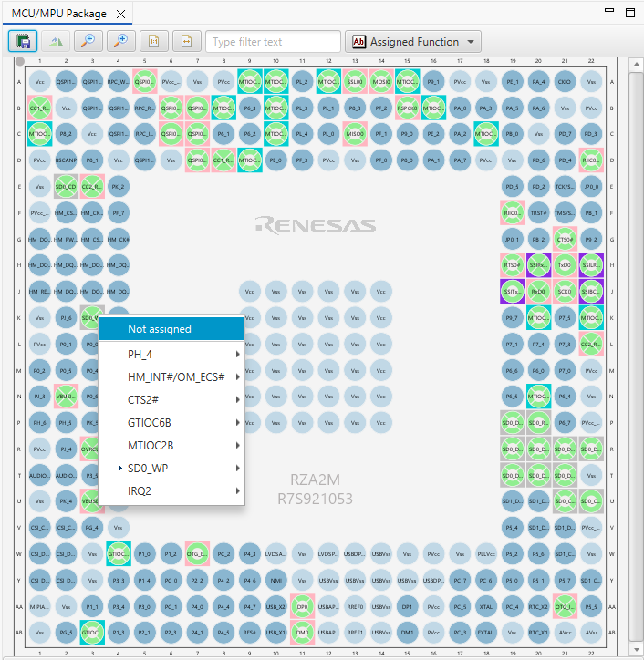Open the Assigned Function dropdown

[413, 42]
